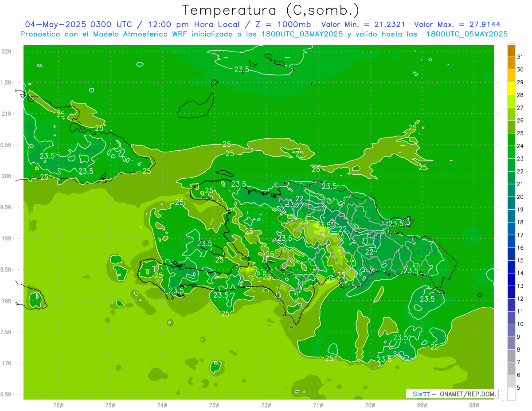The height and width of the screenshot is (411, 532).
Task: Click the color scale label 26
Action: click(520, 121)
